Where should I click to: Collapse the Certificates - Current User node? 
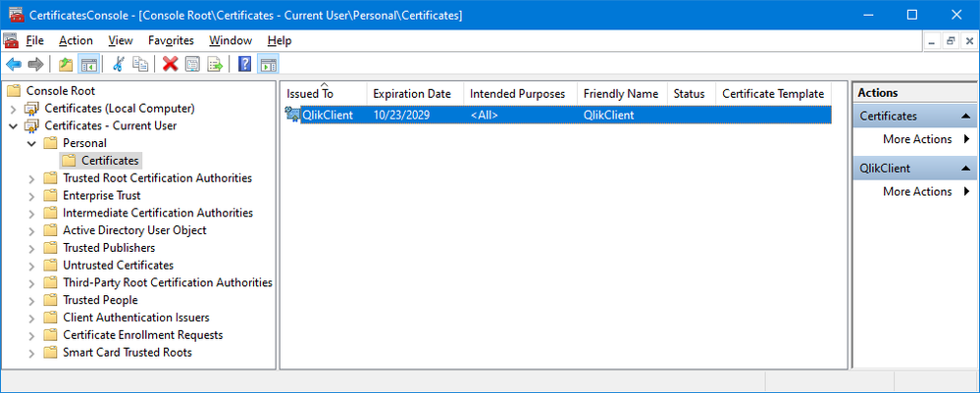(14, 125)
